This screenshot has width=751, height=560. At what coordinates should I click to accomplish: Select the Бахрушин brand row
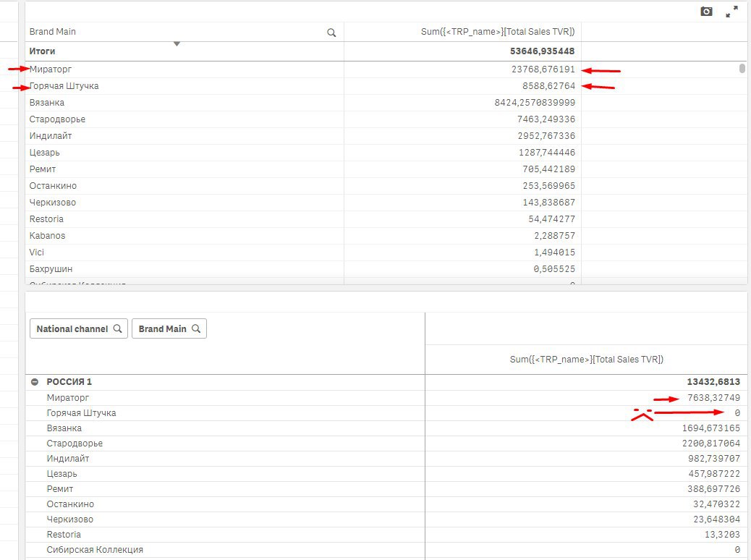[x=51, y=269]
